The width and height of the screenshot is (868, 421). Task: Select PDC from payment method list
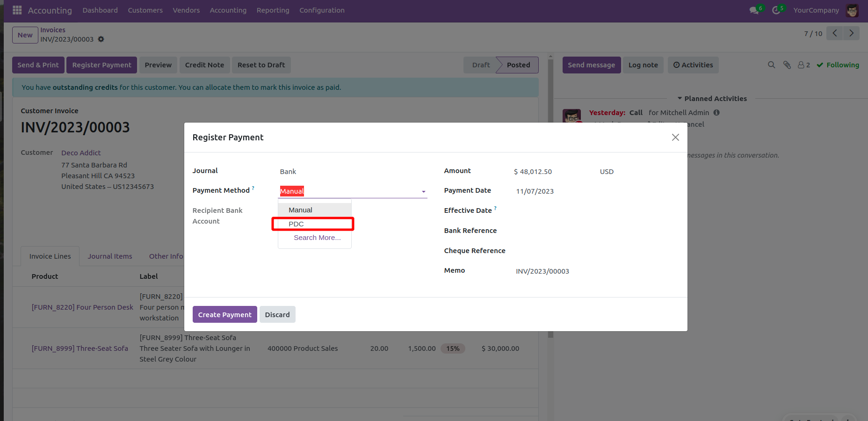(296, 224)
